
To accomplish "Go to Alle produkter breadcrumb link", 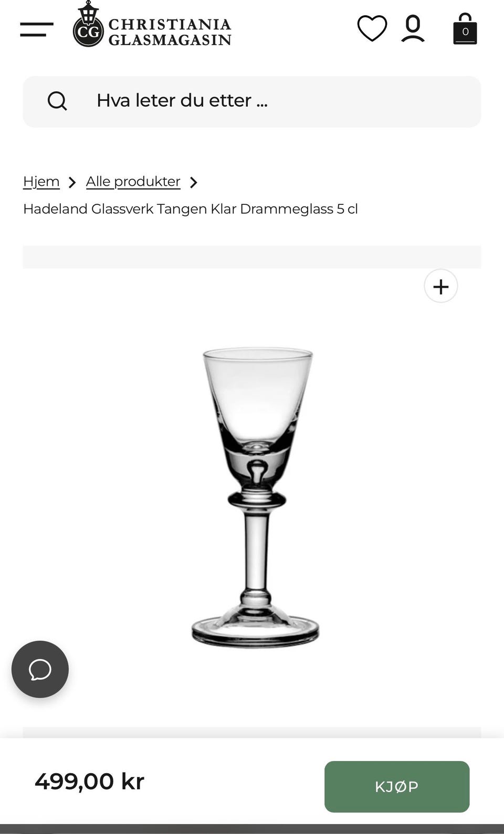I will click(133, 182).
